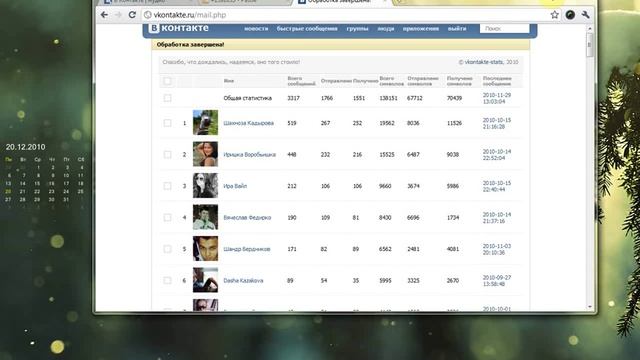The height and width of the screenshot is (360, 640).
Task: Open the wrench settings menu
Action: click(x=586, y=15)
